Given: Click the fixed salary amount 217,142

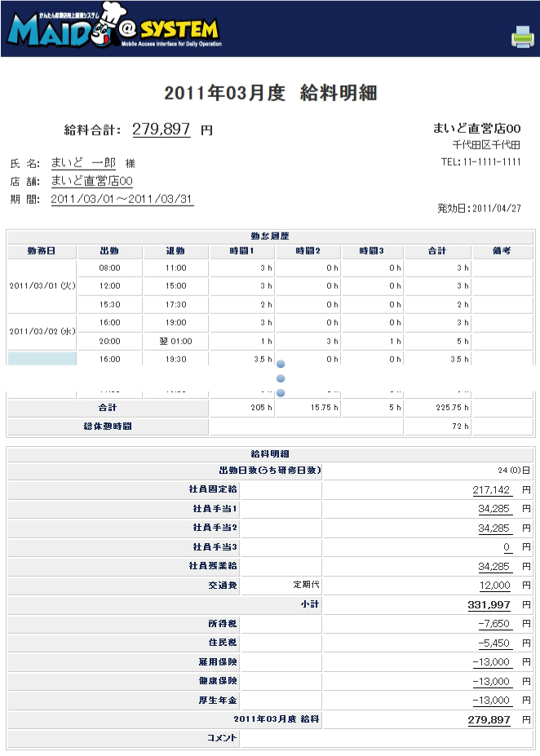Looking at the screenshot, I should (491, 490).
